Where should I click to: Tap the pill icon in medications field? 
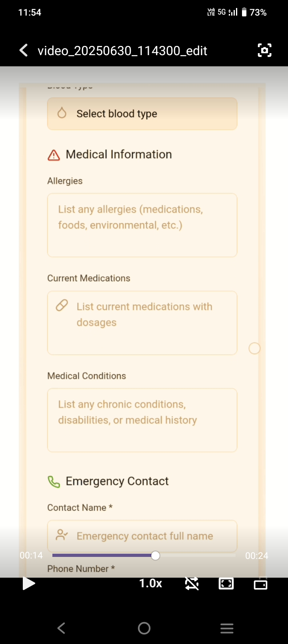pyautogui.click(x=62, y=306)
